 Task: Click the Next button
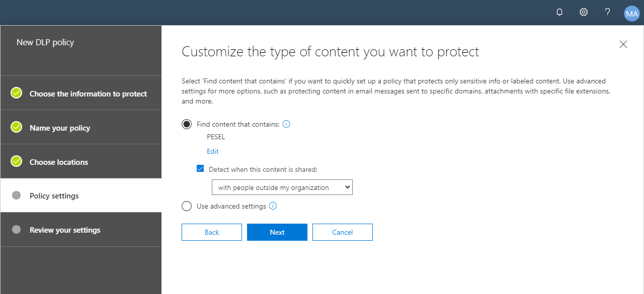click(x=277, y=232)
